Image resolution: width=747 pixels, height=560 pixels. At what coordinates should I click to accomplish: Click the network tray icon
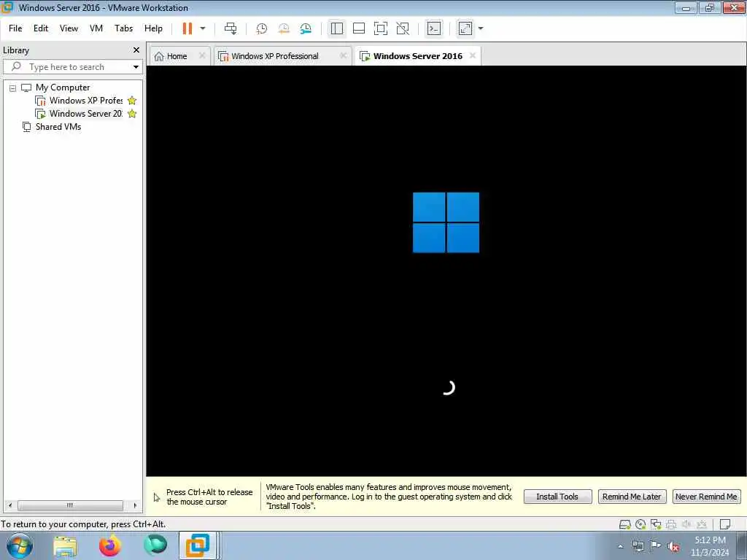coord(638,547)
